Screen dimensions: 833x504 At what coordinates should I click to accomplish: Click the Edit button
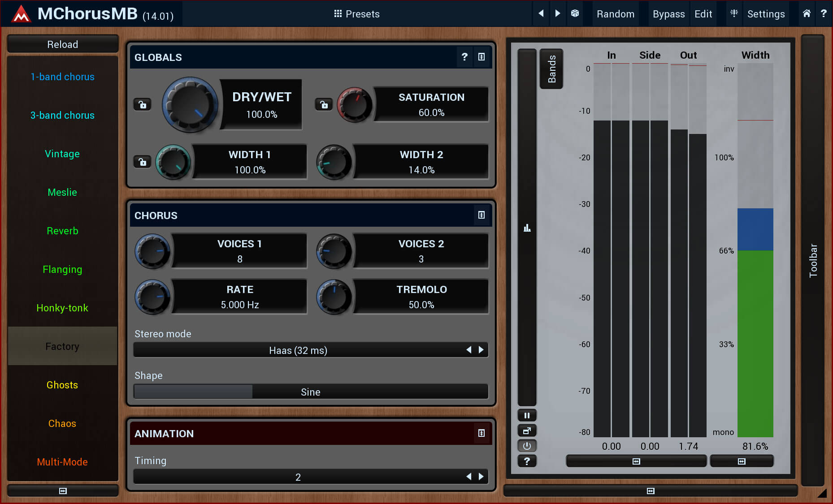pos(703,14)
